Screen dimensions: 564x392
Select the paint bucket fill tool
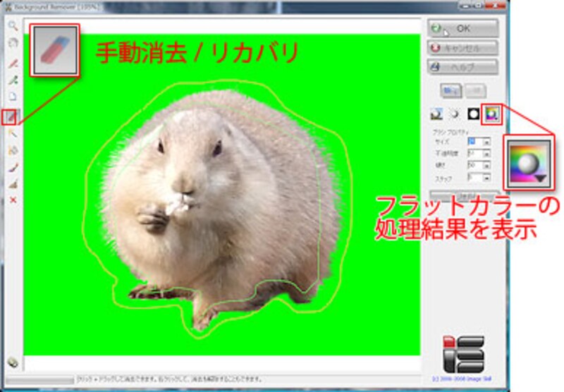(x=12, y=149)
